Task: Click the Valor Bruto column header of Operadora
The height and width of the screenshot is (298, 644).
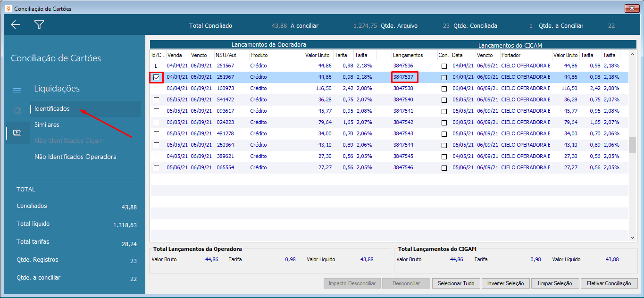Action: (x=318, y=55)
